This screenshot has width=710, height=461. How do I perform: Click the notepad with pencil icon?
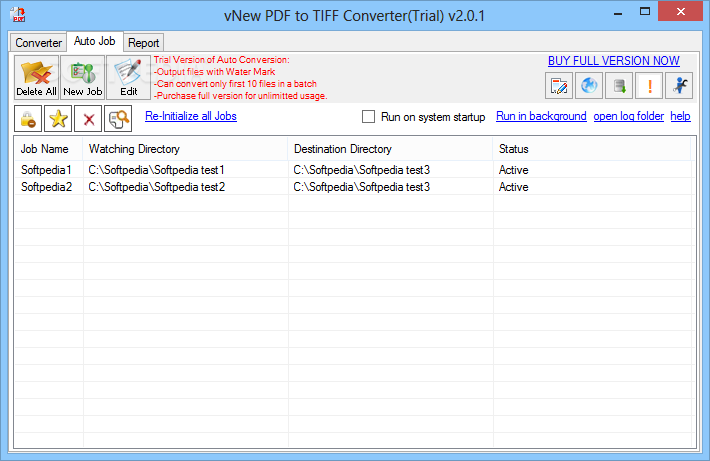[x=559, y=86]
